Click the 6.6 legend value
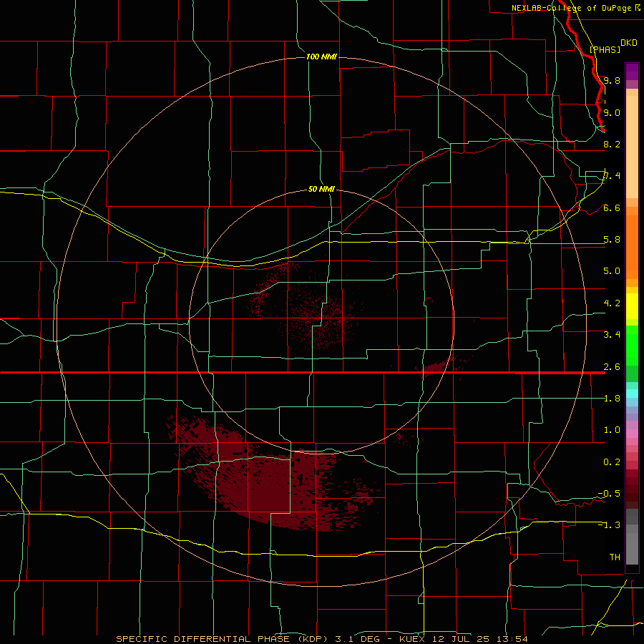Viewport: 644px width, 644px height. click(612, 208)
